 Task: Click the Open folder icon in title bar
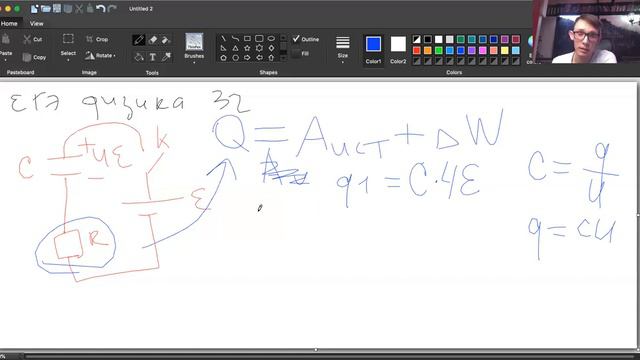(x=46, y=9)
